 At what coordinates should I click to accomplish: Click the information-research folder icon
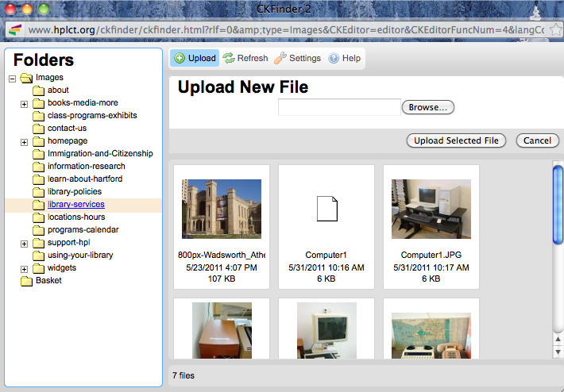click(38, 167)
